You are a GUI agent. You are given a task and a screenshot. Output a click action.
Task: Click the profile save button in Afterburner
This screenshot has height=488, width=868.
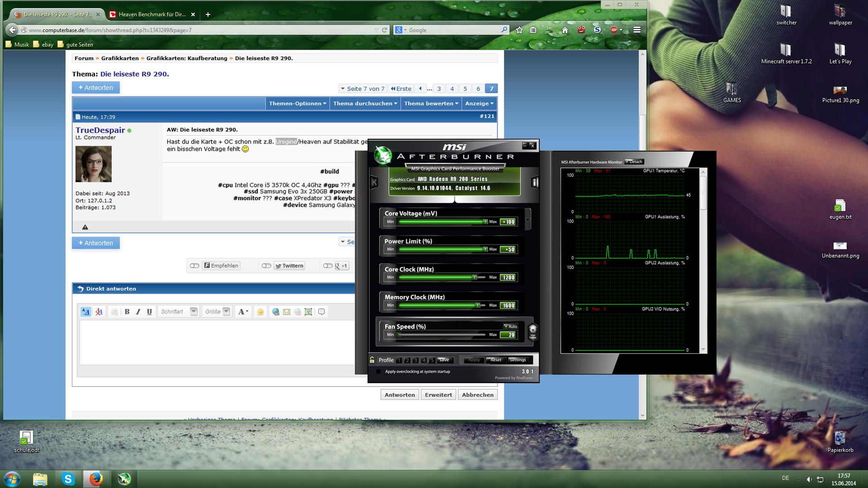point(444,360)
